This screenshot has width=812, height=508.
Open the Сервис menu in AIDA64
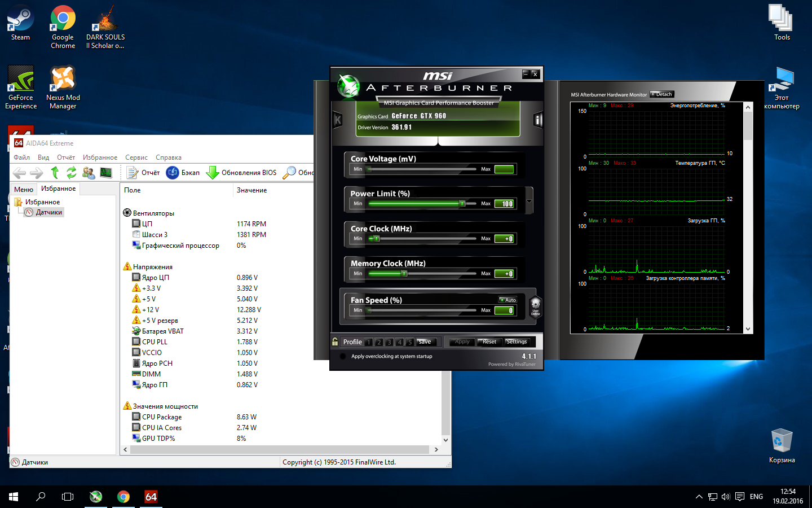tap(136, 157)
